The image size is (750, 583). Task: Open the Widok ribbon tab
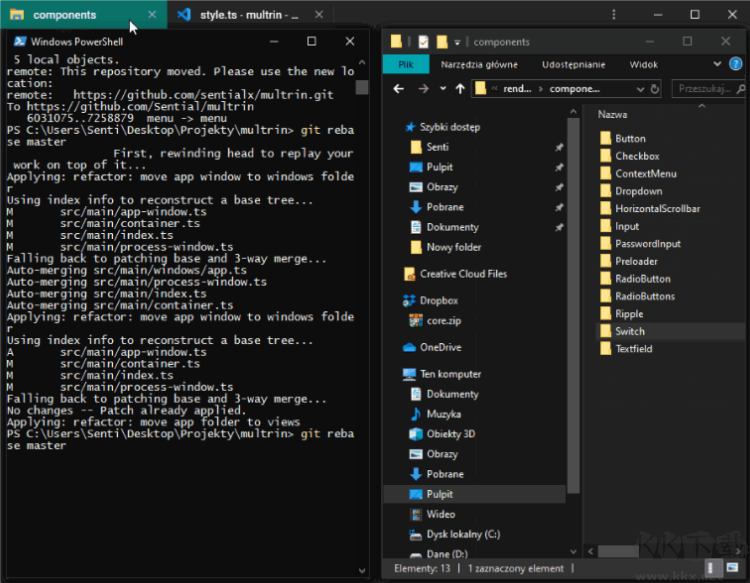[x=643, y=65]
